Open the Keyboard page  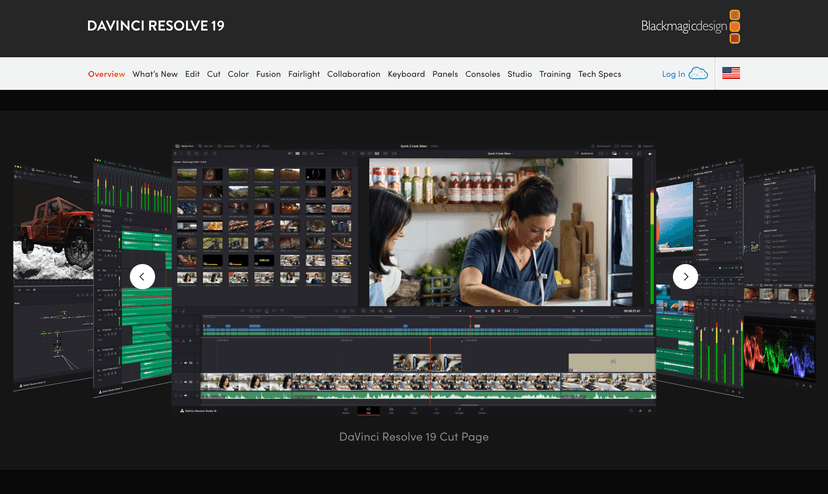coord(406,74)
